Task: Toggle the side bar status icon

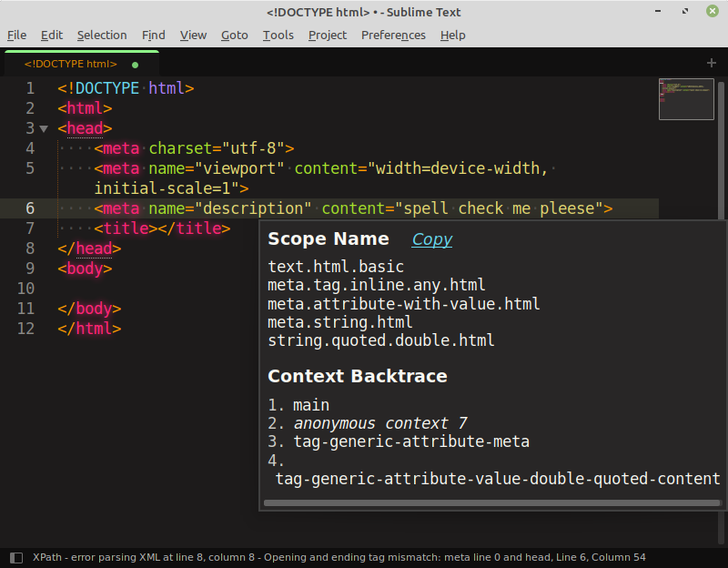Action: tap(16, 557)
